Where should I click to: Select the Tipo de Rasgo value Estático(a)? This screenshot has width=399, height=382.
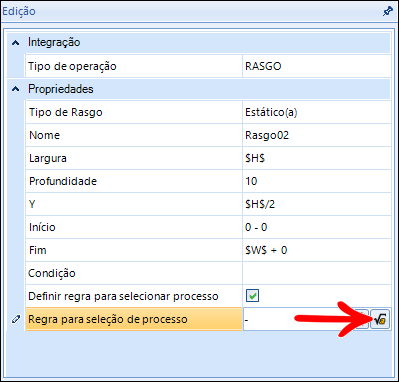click(x=317, y=112)
